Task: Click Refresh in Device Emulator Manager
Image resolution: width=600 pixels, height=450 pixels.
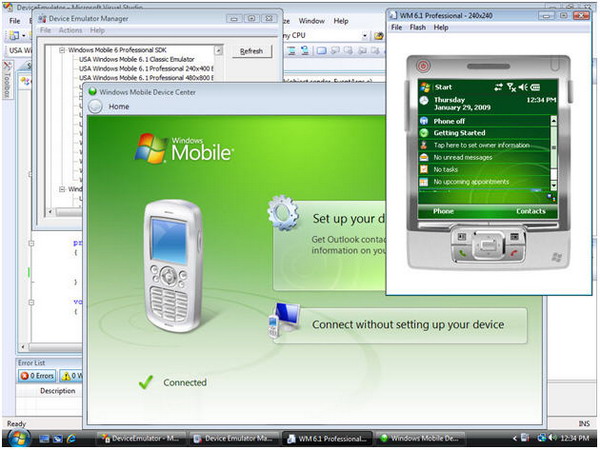Action: (x=251, y=51)
